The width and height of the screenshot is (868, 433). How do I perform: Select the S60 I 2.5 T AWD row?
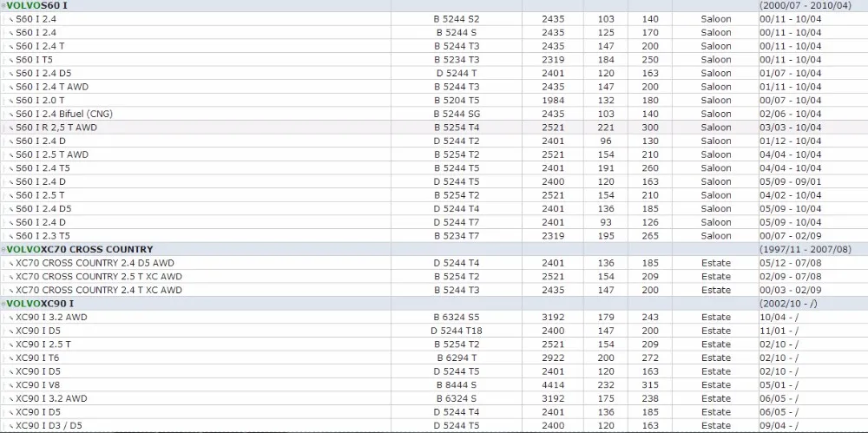coord(434,154)
